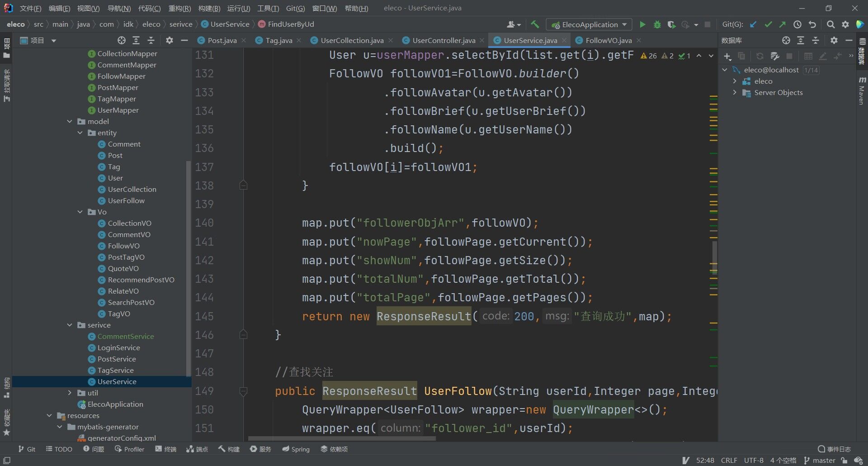Stop the running process
Viewport: 868px width, 466px height.
tap(708, 24)
